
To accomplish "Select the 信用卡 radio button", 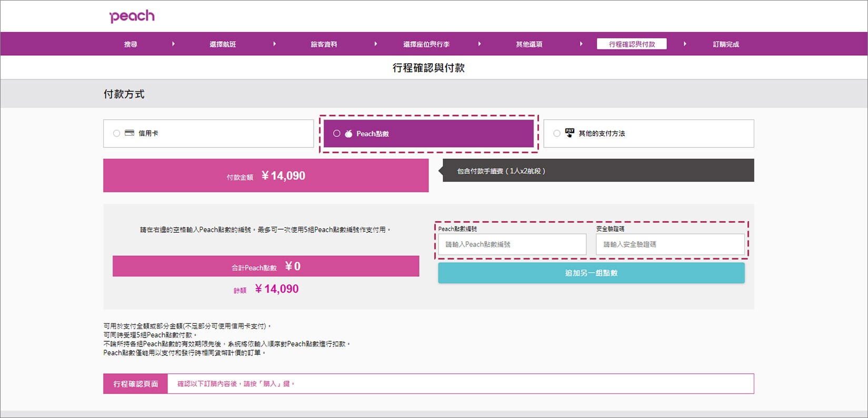I will [116, 133].
